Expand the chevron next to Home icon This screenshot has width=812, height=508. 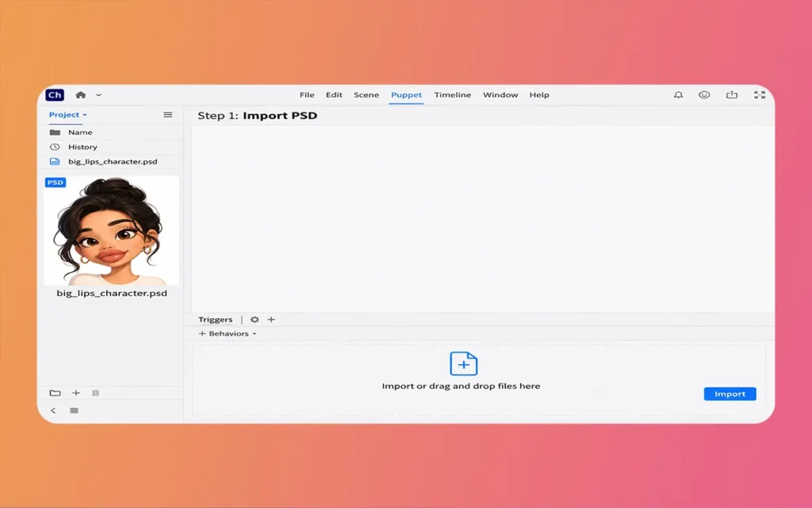coord(98,95)
